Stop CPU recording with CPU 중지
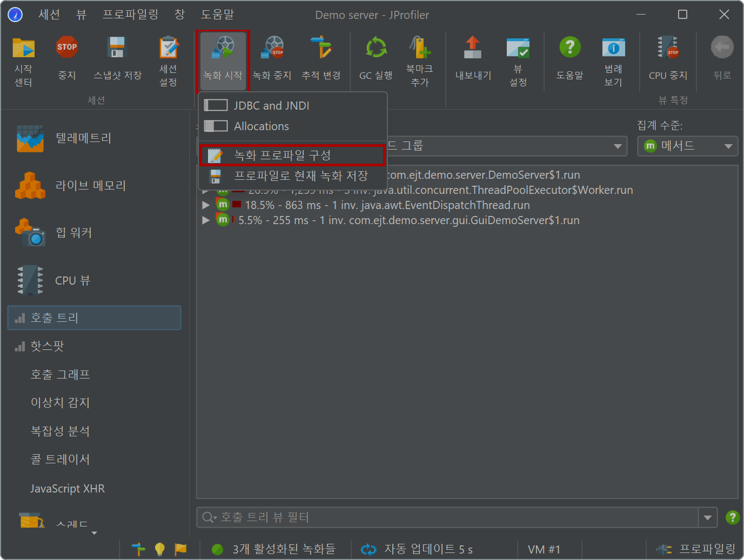 pos(668,58)
